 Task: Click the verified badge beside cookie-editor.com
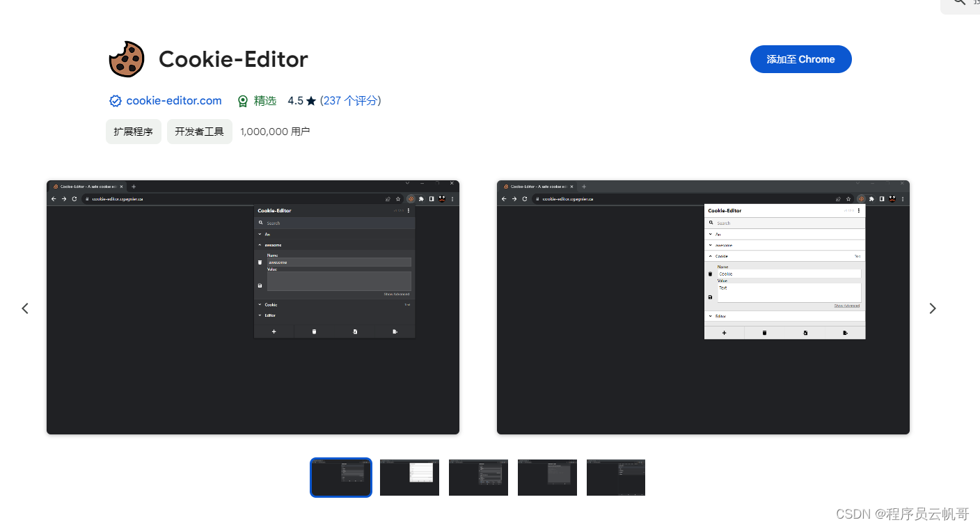tap(116, 101)
